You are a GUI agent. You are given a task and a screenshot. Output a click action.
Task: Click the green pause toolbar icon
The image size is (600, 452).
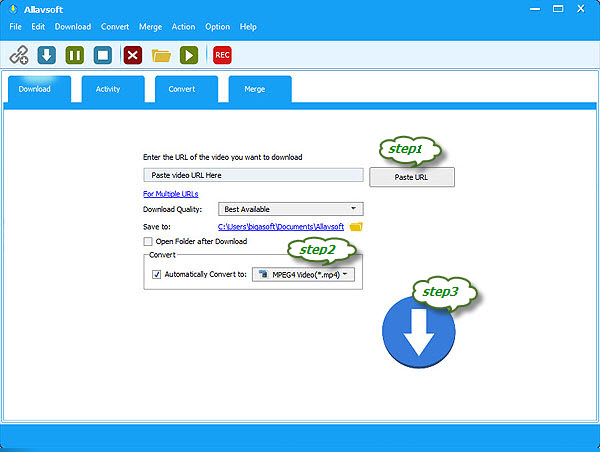(75, 55)
